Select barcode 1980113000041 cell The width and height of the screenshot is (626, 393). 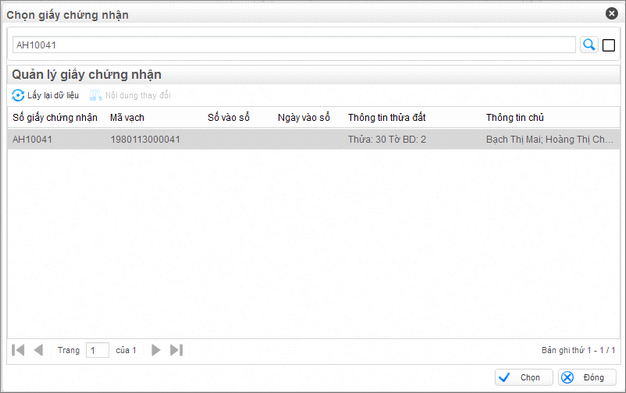pyautogui.click(x=145, y=139)
